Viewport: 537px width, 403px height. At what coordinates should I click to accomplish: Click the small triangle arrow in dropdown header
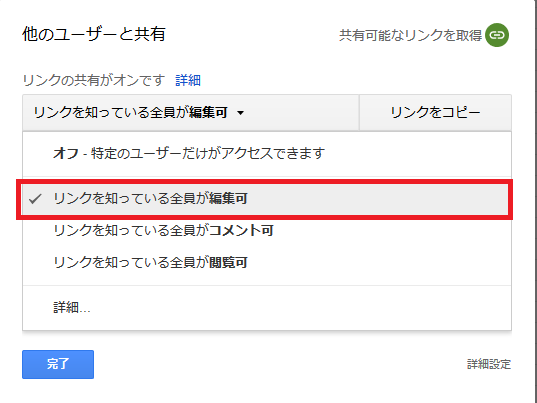coord(241,113)
